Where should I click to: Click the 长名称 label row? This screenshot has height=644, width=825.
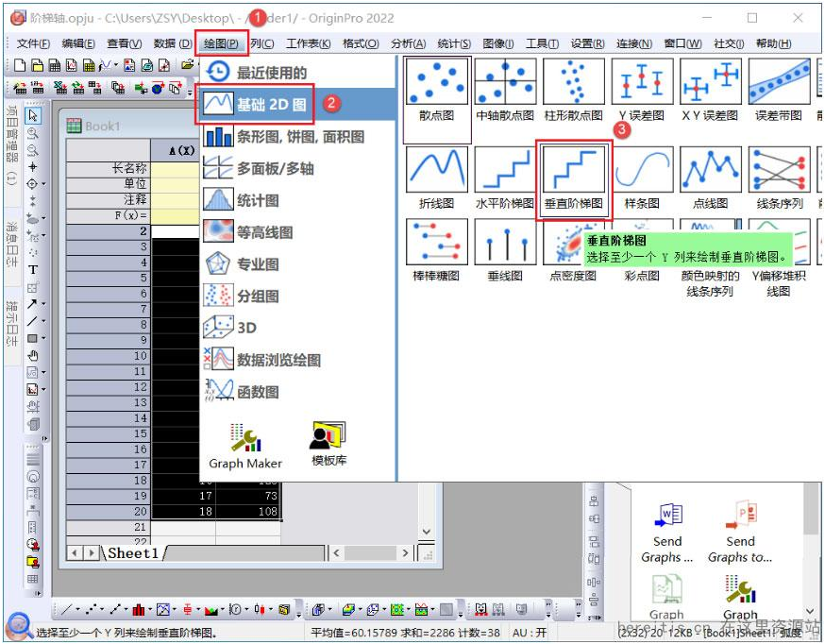point(109,168)
